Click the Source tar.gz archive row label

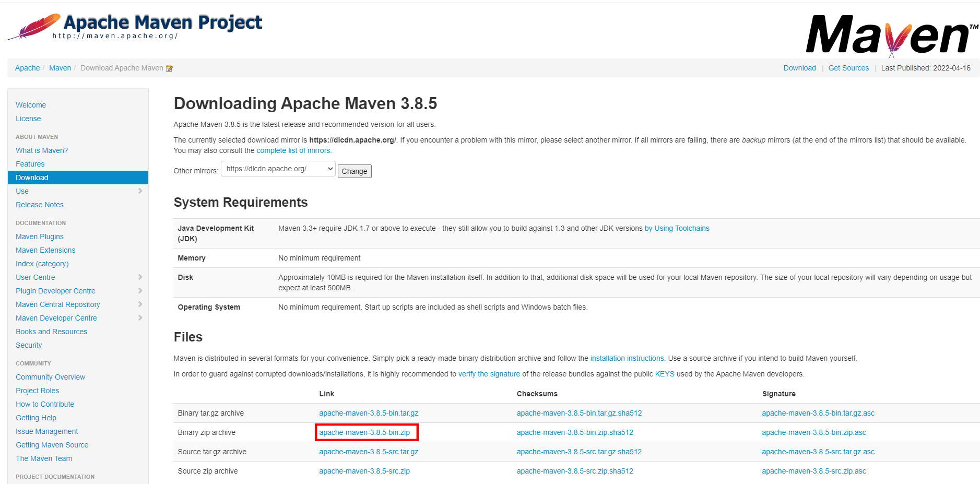(x=212, y=452)
